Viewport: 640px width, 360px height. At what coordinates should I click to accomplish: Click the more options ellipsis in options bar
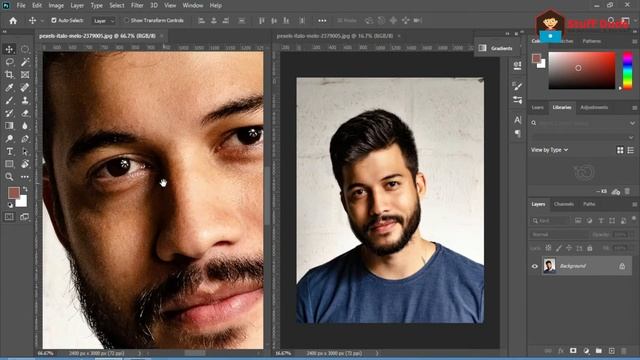(322, 20)
